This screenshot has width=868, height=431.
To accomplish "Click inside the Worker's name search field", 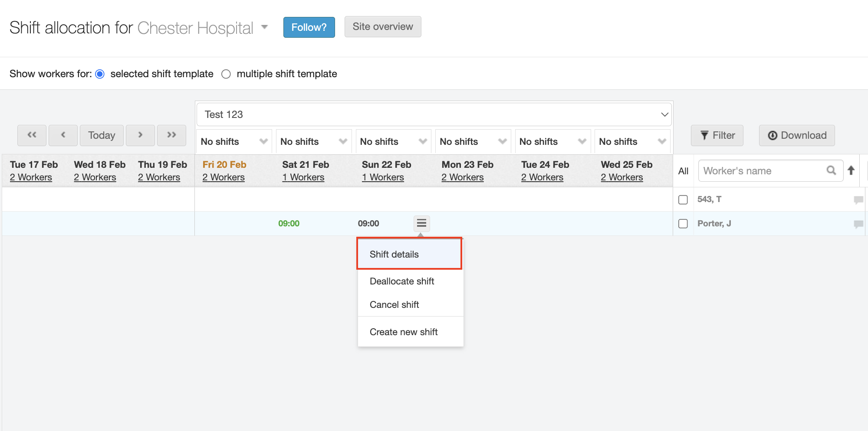I will coord(762,171).
